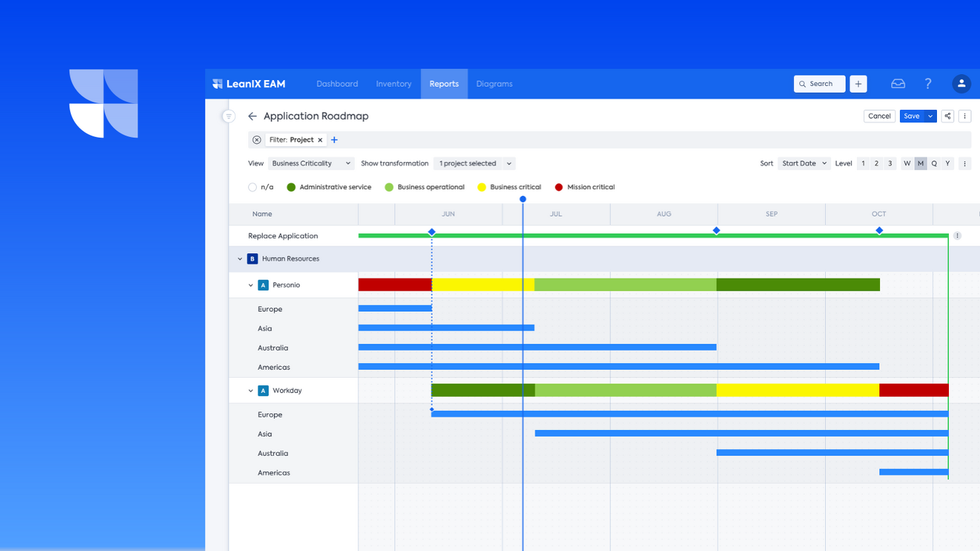Open the inbox tray icon

click(x=898, y=84)
